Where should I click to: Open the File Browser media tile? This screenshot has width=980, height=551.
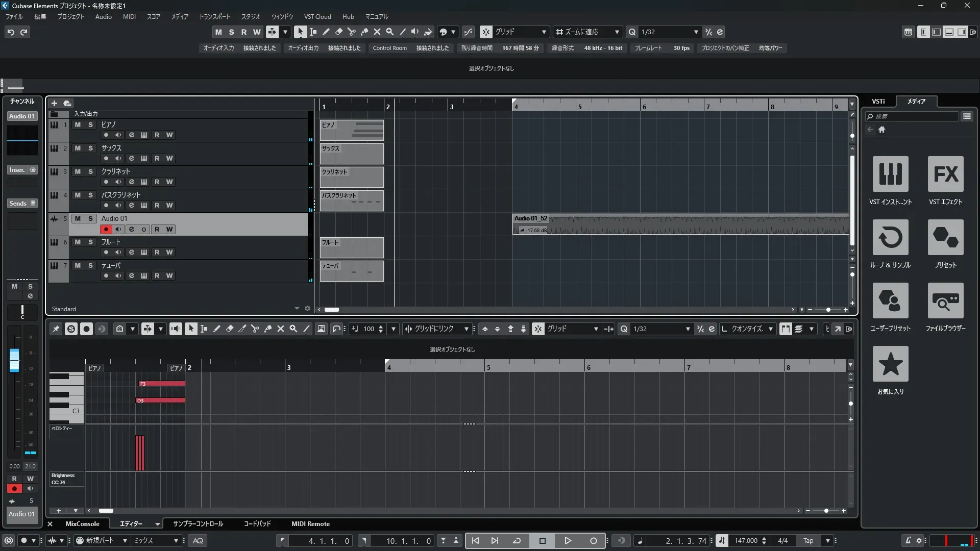[945, 301]
